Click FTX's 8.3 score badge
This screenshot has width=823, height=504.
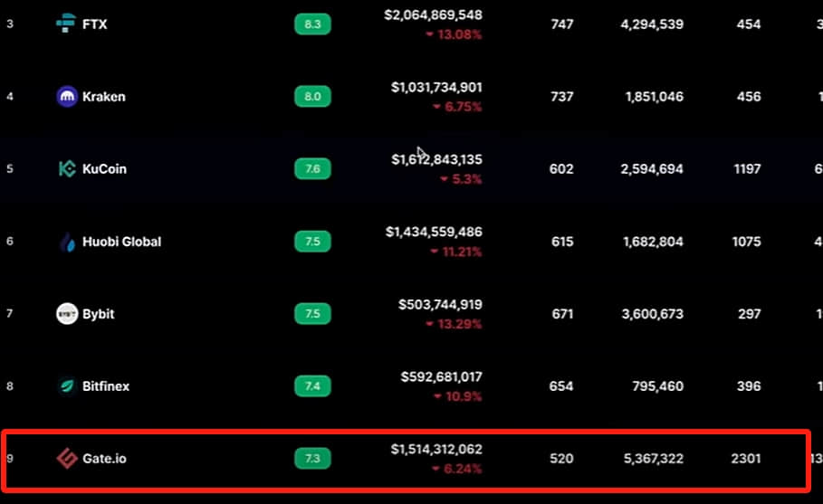tap(312, 24)
